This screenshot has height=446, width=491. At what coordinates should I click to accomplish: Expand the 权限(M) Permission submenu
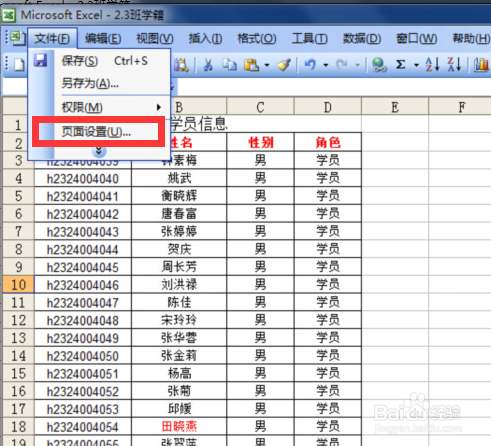99,107
